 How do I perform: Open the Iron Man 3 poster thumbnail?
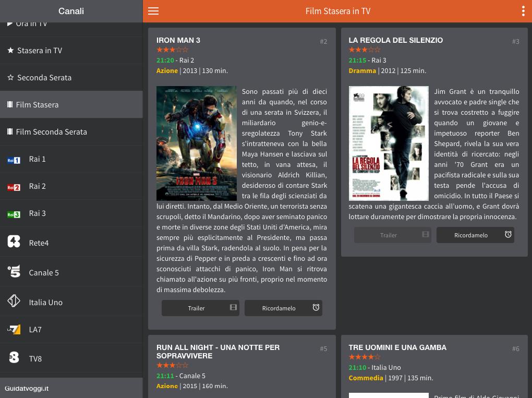pyautogui.click(x=197, y=143)
